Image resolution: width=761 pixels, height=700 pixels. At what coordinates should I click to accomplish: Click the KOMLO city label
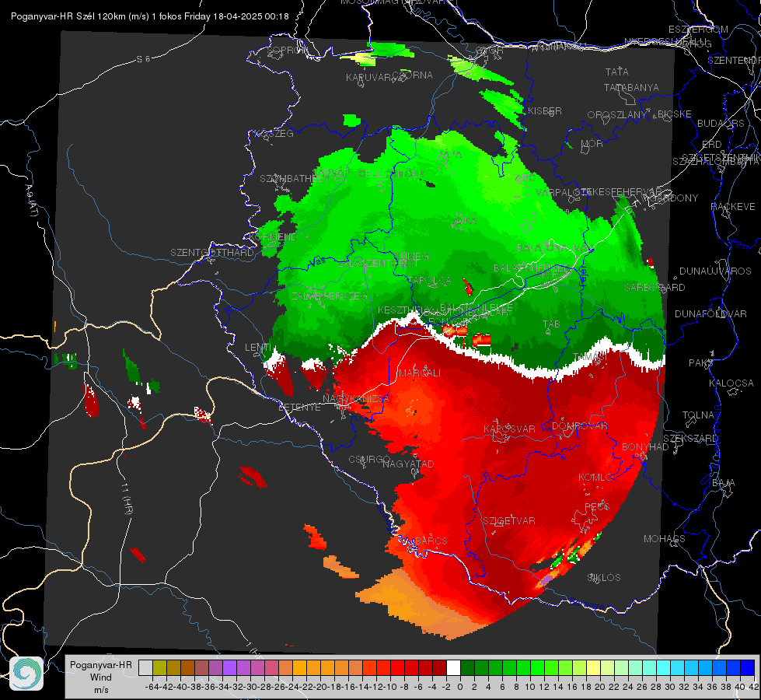[595, 478]
